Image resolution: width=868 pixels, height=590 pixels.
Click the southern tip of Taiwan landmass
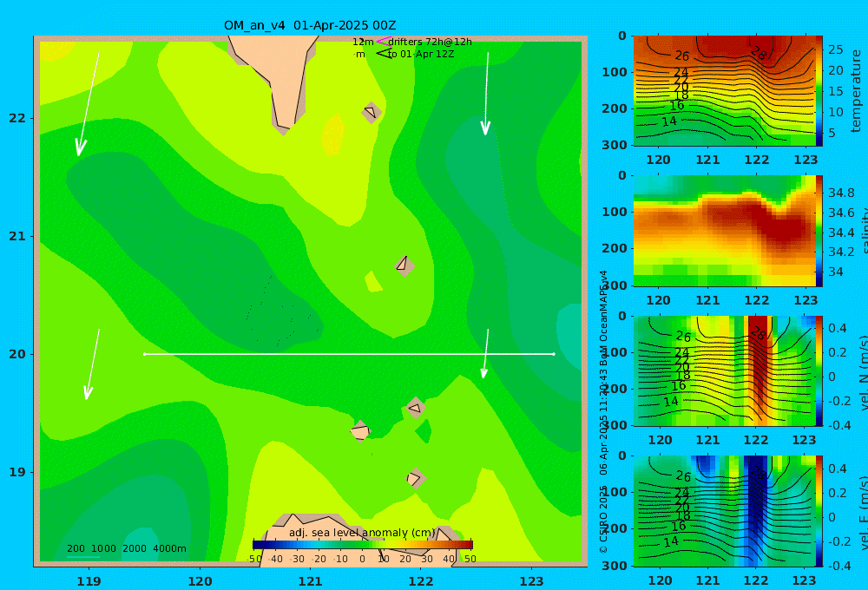click(x=284, y=126)
